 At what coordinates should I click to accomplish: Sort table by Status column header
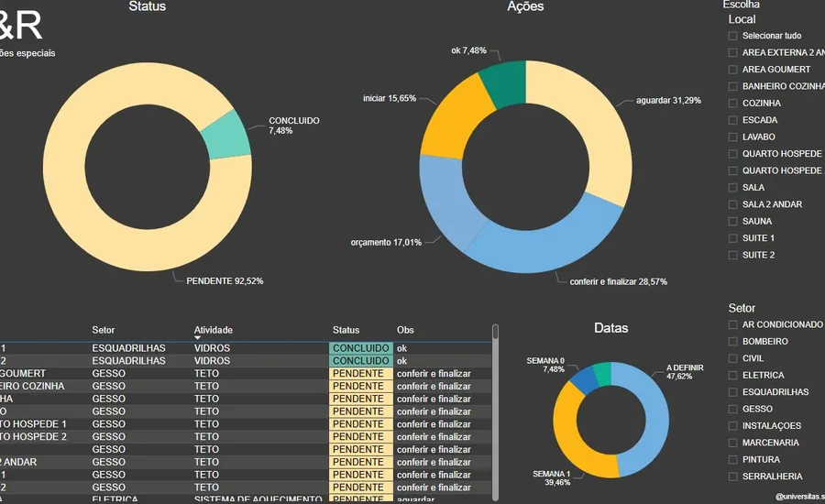(346, 330)
